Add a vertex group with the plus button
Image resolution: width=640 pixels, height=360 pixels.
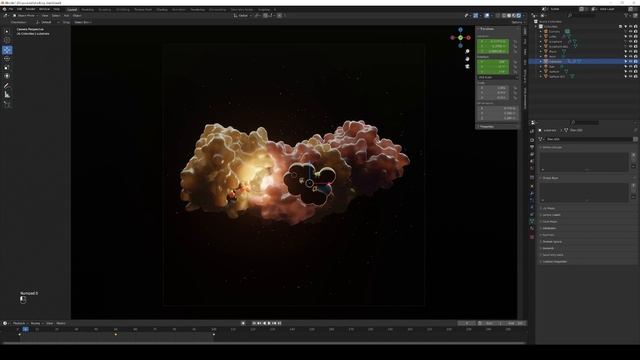click(634, 155)
